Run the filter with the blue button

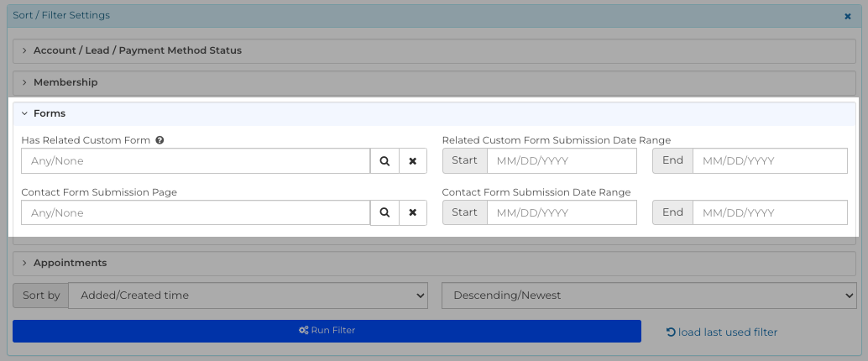[x=327, y=331]
